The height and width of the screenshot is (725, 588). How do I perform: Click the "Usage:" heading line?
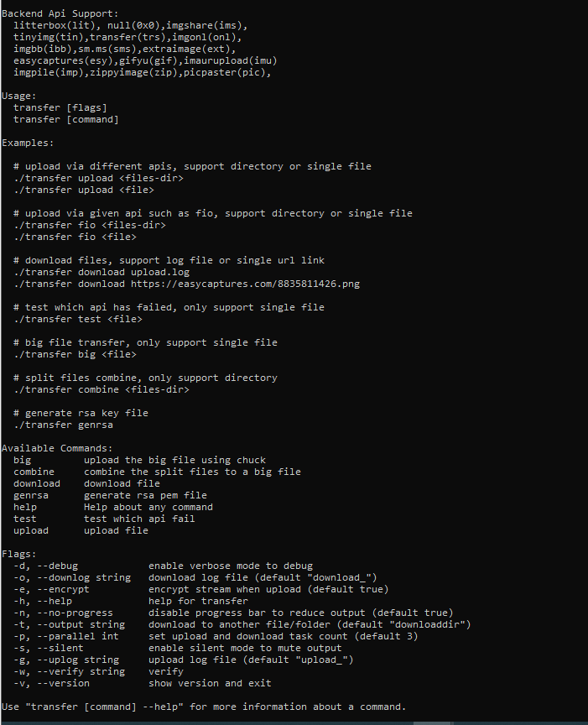19,96
